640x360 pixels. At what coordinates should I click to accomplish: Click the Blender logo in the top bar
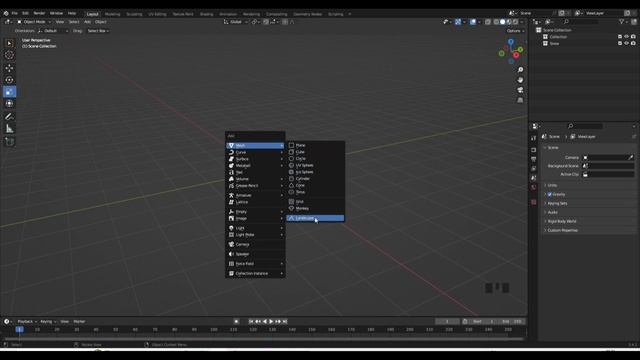pyautogui.click(x=6, y=13)
